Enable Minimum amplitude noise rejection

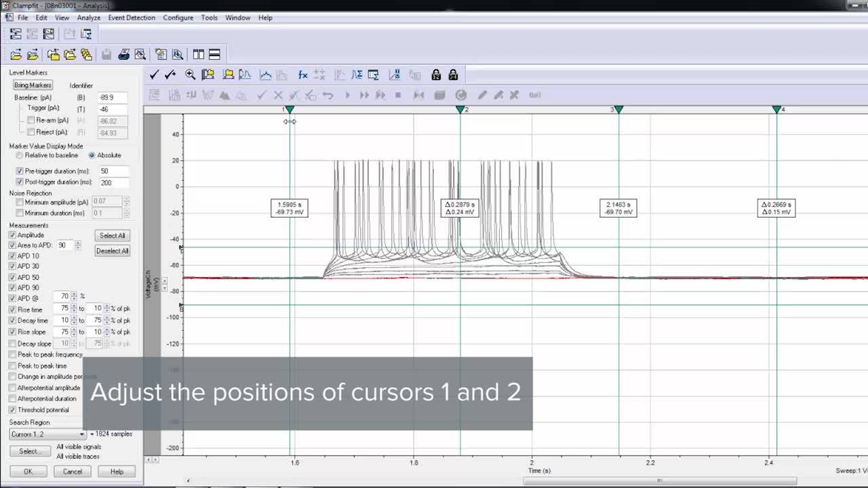pyautogui.click(x=20, y=202)
